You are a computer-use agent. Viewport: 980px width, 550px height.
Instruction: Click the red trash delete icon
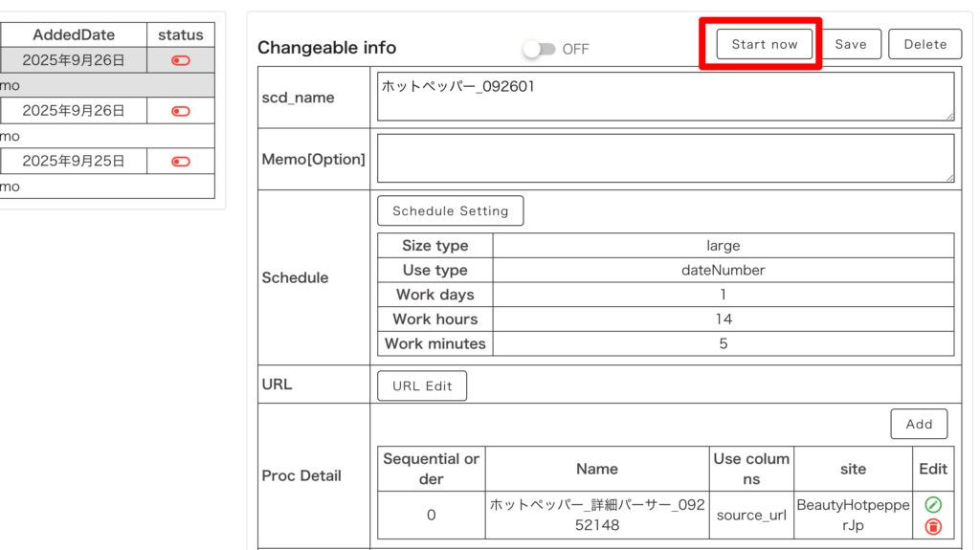coord(933,526)
